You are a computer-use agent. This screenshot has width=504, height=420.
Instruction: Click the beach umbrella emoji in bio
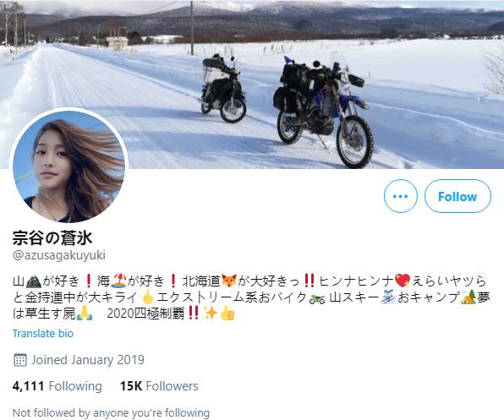(x=118, y=281)
